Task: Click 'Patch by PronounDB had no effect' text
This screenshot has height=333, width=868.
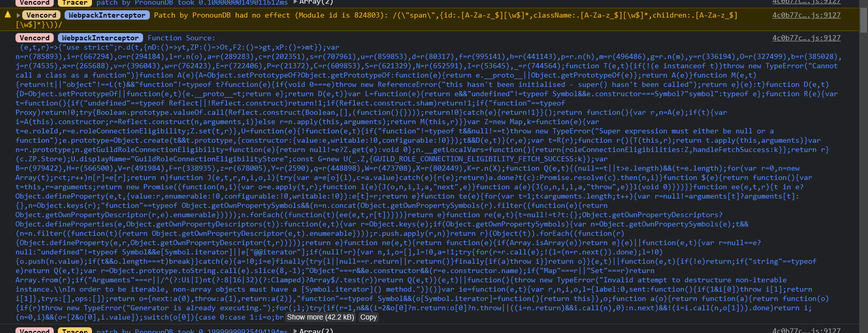Action: coord(222,15)
